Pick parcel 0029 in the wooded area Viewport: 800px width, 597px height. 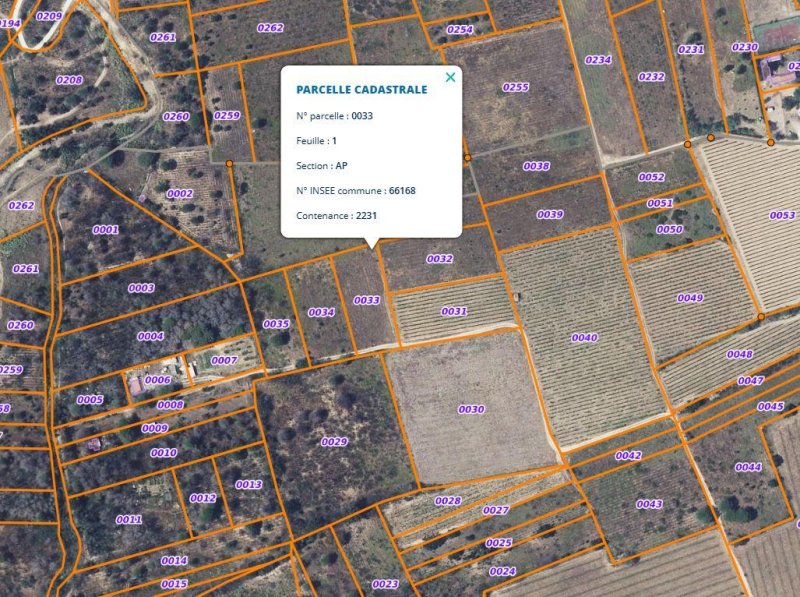334,441
